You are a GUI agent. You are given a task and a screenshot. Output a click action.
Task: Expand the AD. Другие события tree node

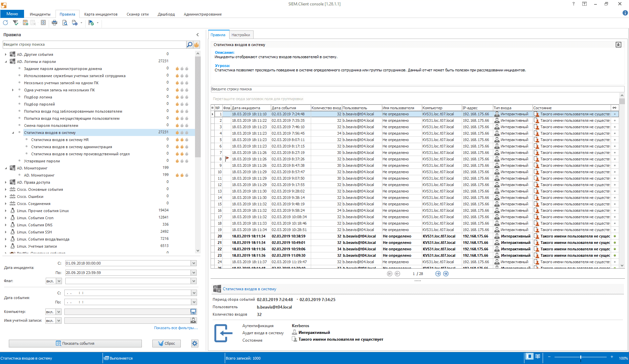pyautogui.click(x=5, y=54)
